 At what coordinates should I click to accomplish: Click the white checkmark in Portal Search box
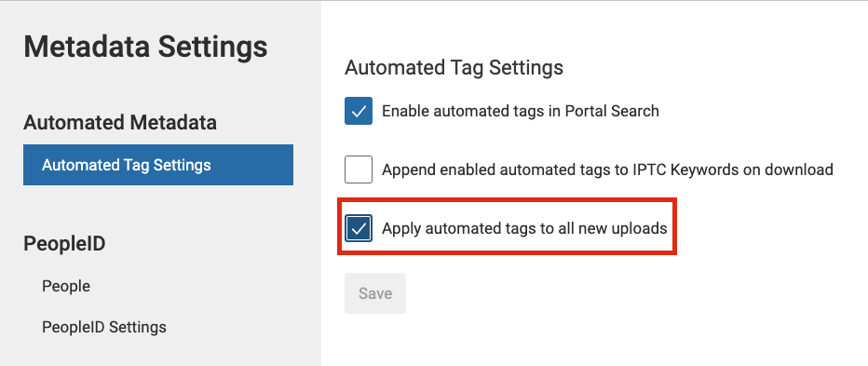click(x=359, y=112)
